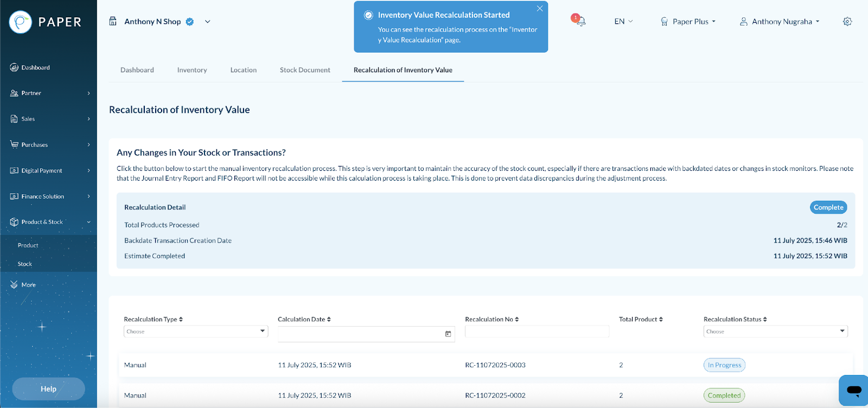Open the settings gear icon
Viewport: 868px width, 408px height.
click(x=847, y=22)
